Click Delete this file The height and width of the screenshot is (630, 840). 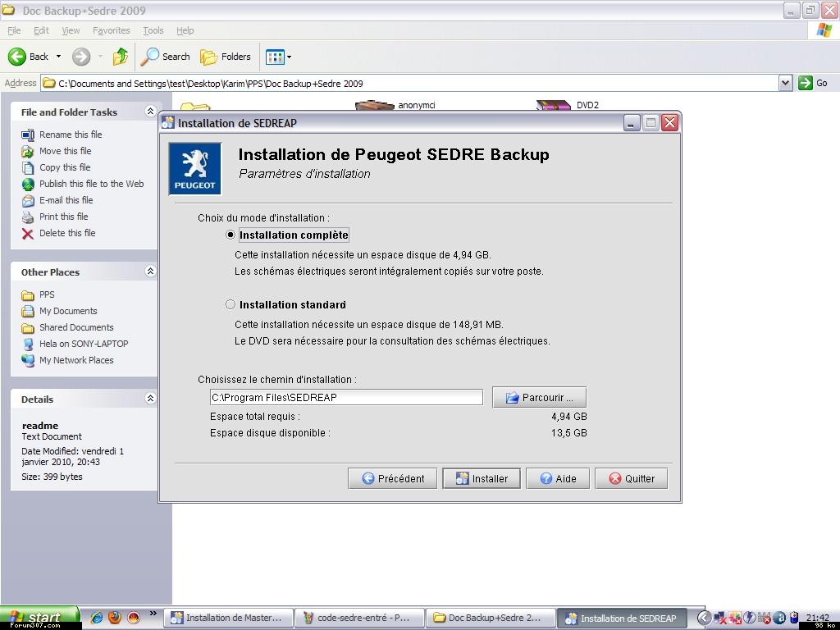pyautogui.click(x=58, y=233)
